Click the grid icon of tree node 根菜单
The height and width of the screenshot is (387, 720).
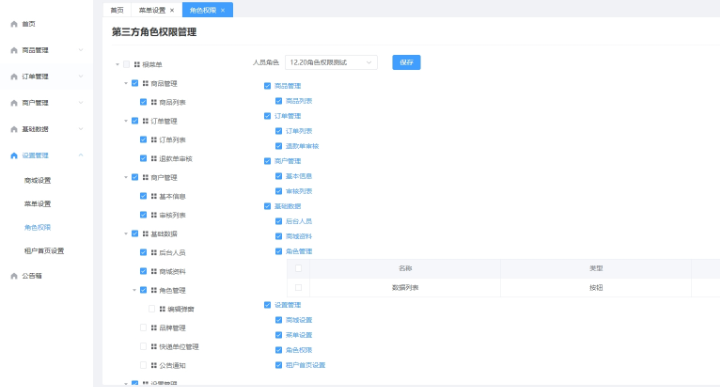137,64
